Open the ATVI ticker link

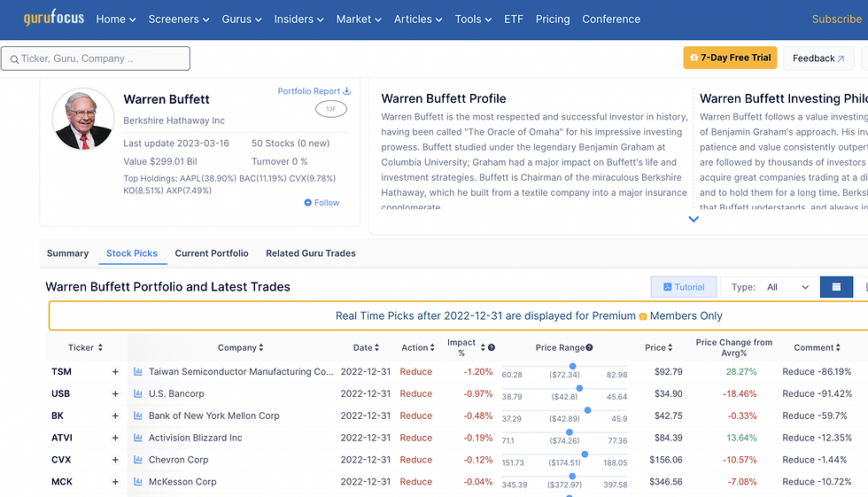(x=62, y=438)
